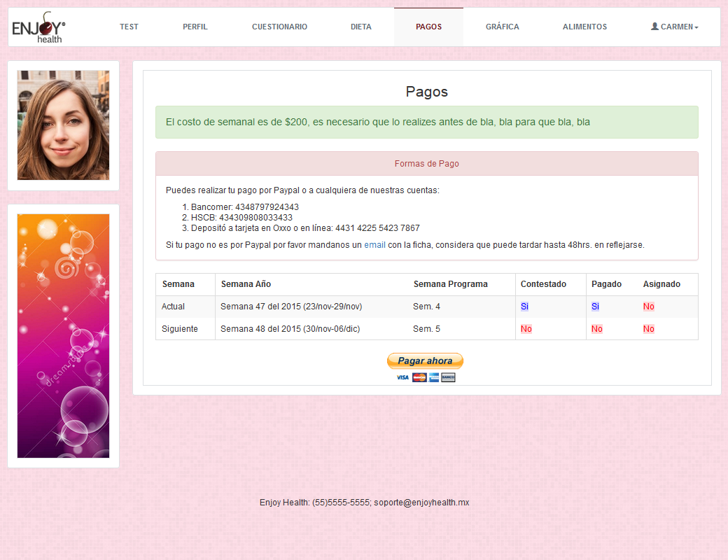Click the Visa card icon
This screenshot has height=560, width=728.
point(402,377)
